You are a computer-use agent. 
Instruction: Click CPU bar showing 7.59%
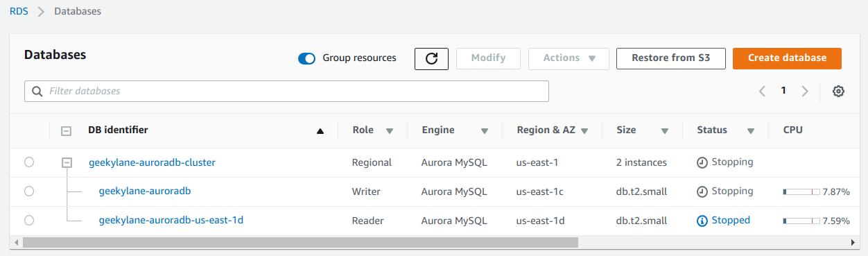pos(801,221)
